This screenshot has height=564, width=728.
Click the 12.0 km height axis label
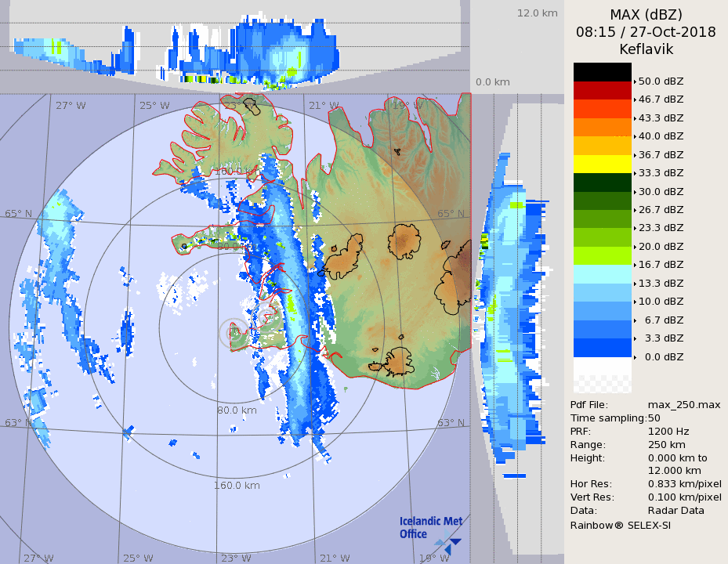[x=537, y=13]
